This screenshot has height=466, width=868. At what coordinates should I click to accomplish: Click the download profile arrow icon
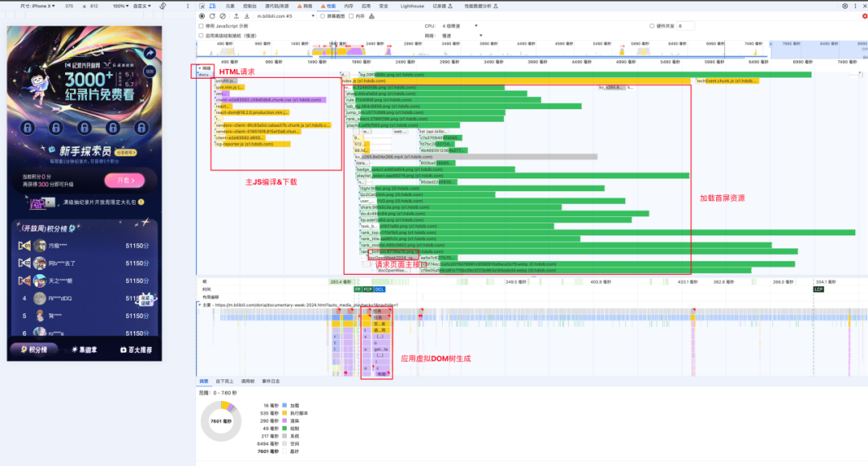(x=247, y=16)
